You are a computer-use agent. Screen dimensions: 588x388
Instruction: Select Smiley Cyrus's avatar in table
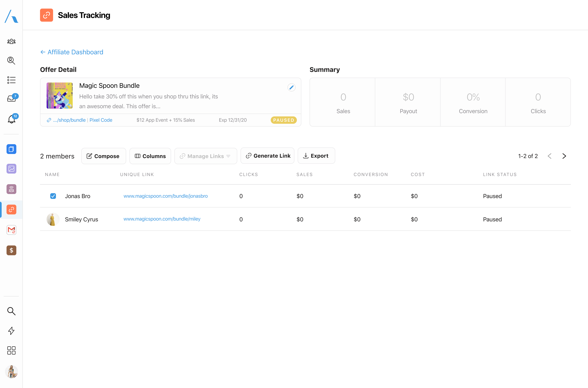tap(53, 219)
